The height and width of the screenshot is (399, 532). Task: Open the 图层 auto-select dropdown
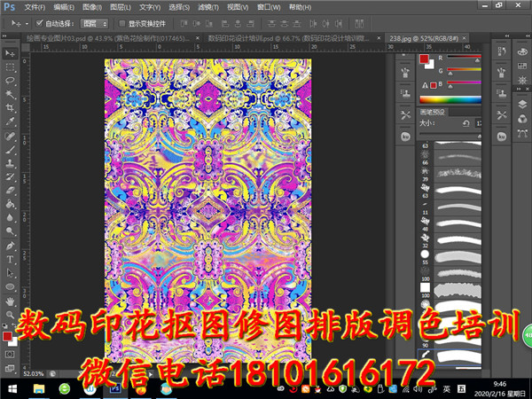click(x=94, y=23)
